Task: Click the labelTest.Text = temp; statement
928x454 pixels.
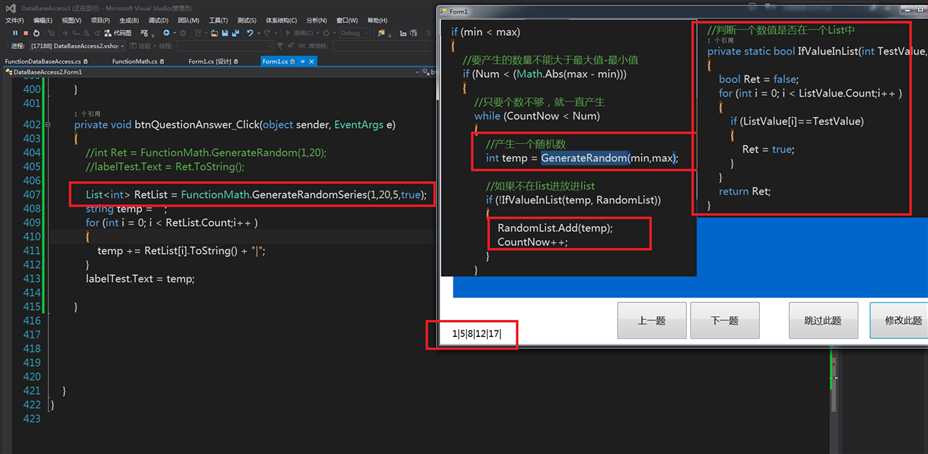Action: pyautogui.click(x=140, y=278)
